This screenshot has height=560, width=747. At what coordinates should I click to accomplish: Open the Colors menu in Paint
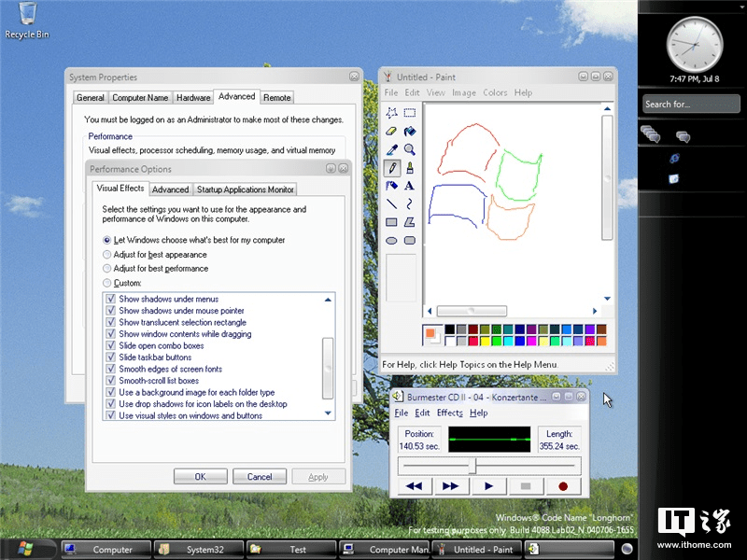496,92
